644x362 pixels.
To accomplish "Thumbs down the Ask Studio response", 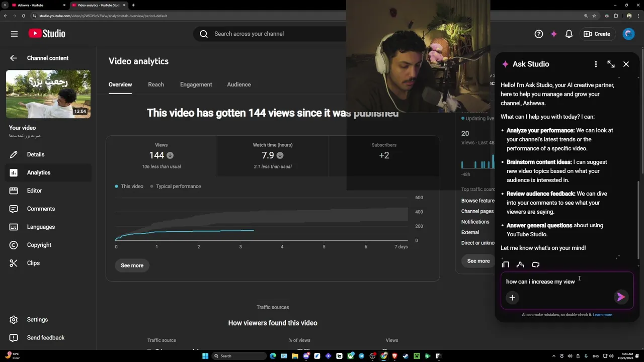I will tap(536, 265).
